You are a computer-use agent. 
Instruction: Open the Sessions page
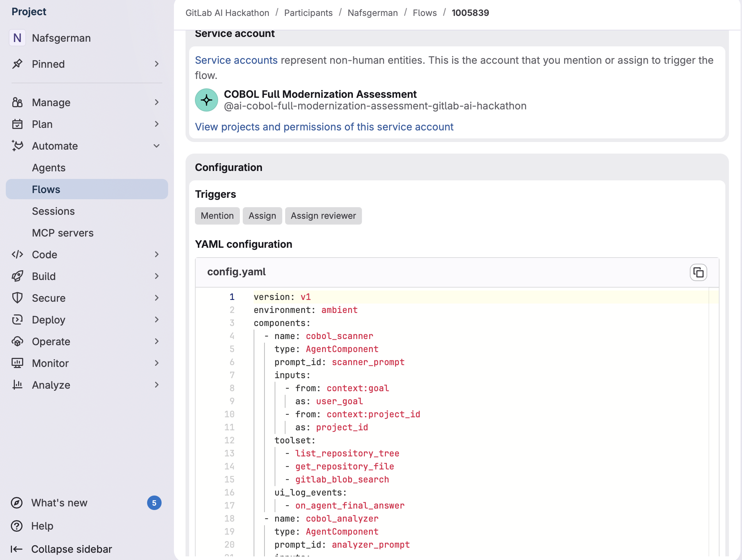pyautogui.click(x=53, y=211)
